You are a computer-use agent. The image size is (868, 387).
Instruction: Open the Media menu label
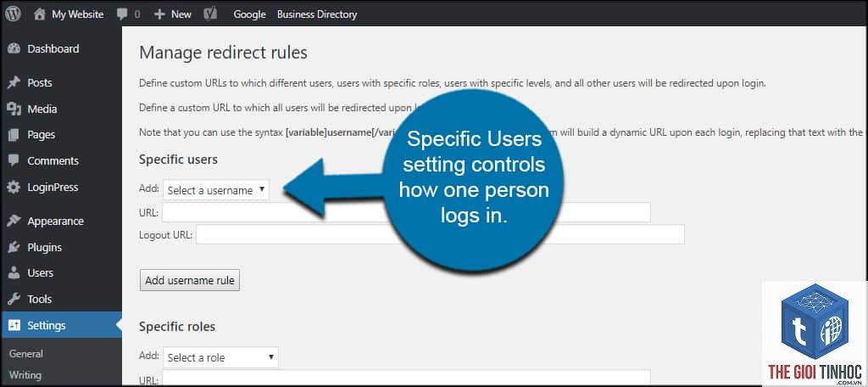pyautogui.click(x=42, y=109)
